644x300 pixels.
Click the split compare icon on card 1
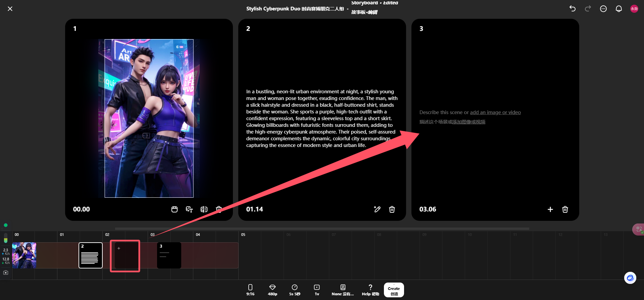point(204,209)
